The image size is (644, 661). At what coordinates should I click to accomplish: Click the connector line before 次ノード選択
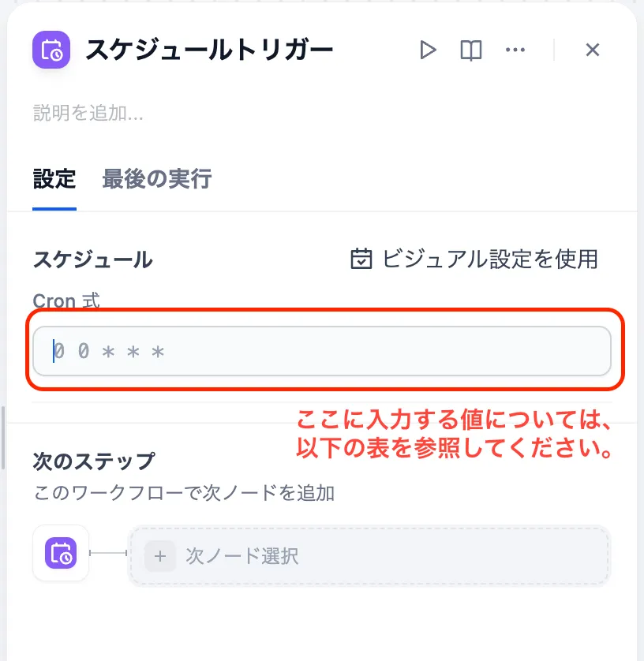coord(109,554)
